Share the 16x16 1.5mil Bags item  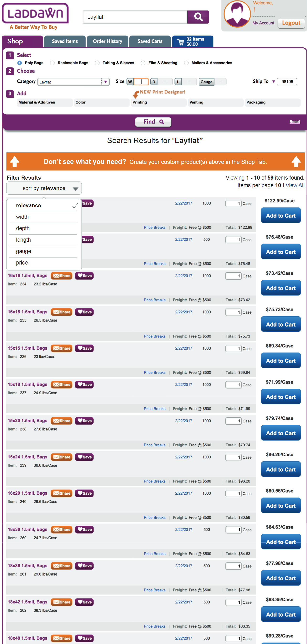(x=62, y=276)
